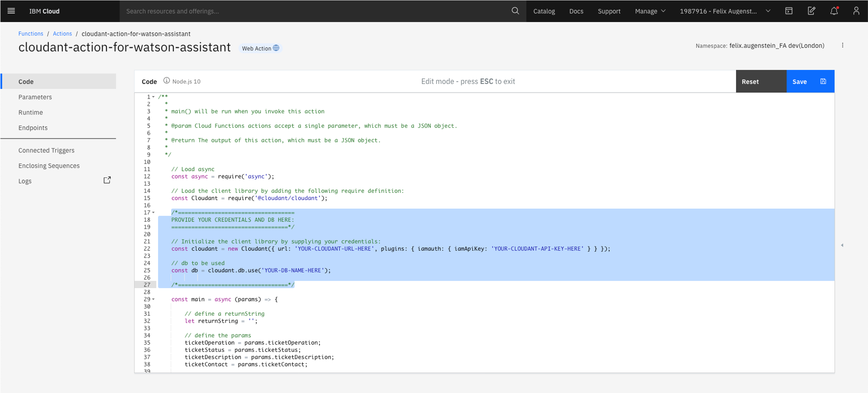Collapse code fold at line 1
The width and height of the screenshot is (868, 393).
tap(153, 97)
